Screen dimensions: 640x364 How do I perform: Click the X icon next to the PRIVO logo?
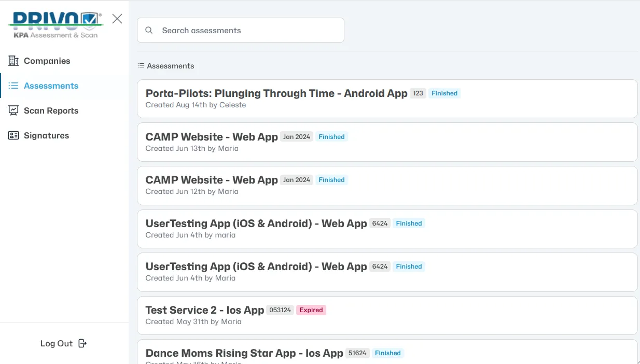click(117, 18)
